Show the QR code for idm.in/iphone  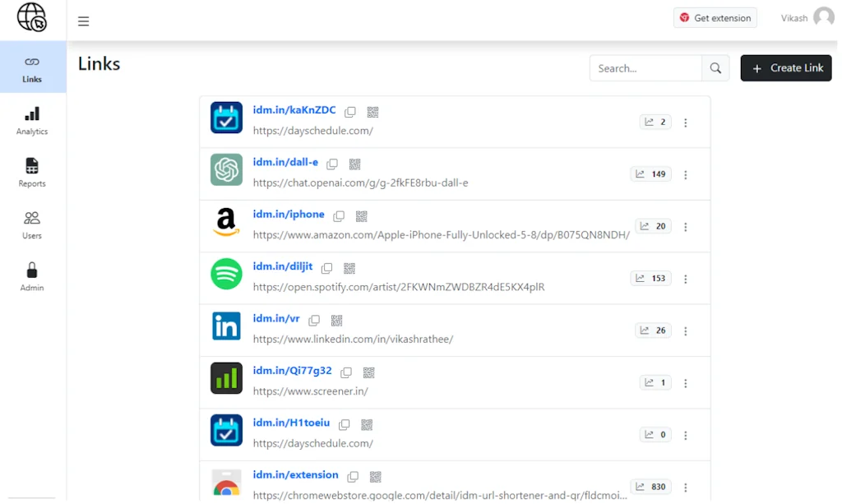(361, 216)
